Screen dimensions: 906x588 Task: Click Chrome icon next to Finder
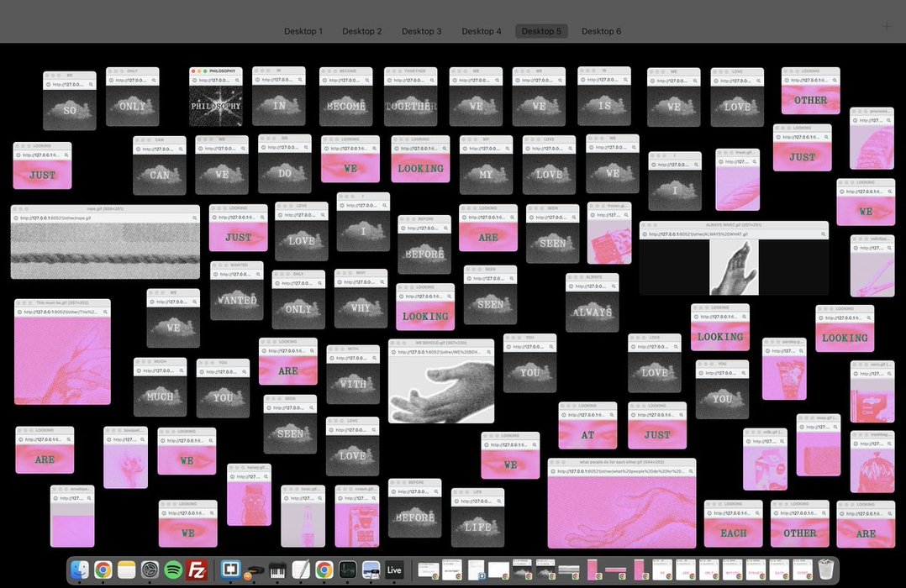pyautogui.click(x=103, y=570)
